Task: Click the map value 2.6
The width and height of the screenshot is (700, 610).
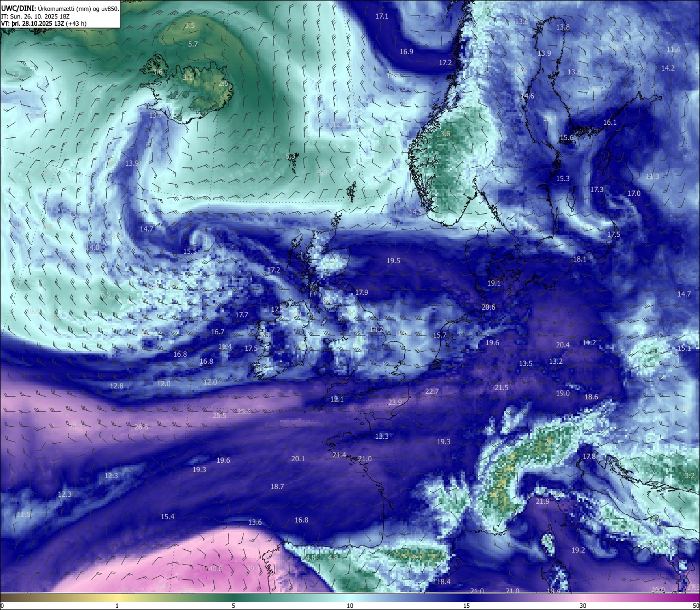Action: [223, 84]
